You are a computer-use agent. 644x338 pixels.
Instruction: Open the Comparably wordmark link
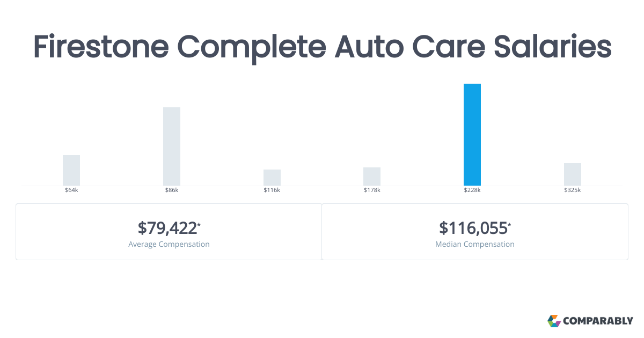pyautogui.click(x=598, y=321)
